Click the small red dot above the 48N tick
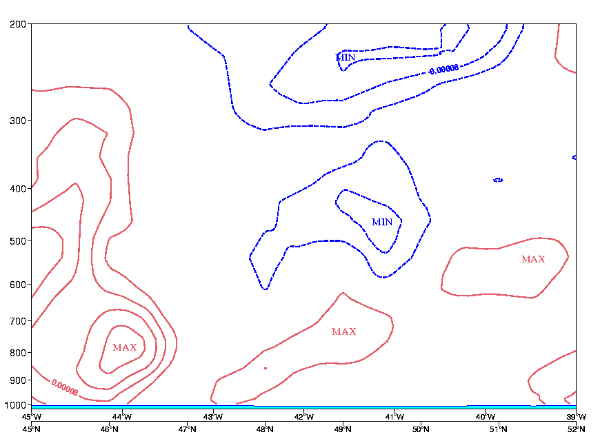This screenshot has width=600, height=441. 265,368
